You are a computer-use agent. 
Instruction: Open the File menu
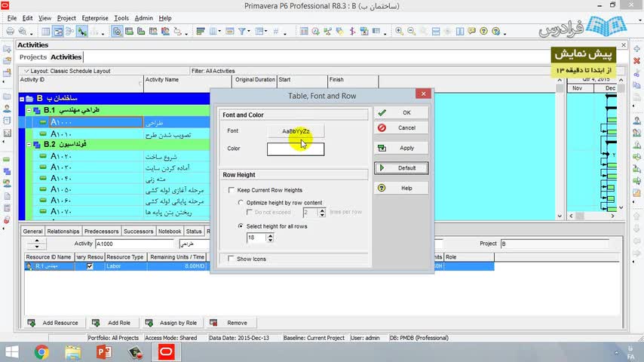click(12, 18)
